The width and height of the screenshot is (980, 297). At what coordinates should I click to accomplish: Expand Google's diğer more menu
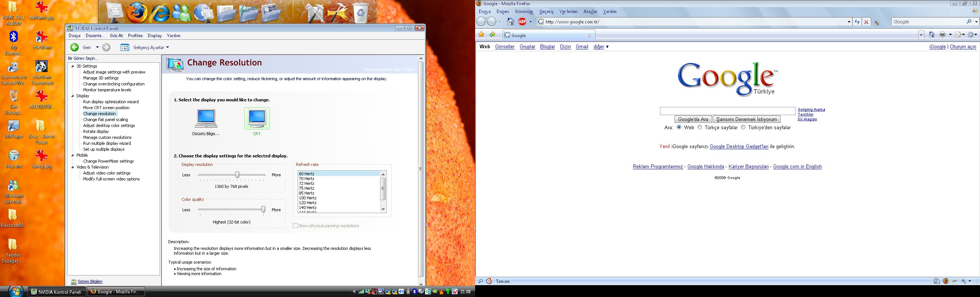pyautogui.click(x=601, y=47)
